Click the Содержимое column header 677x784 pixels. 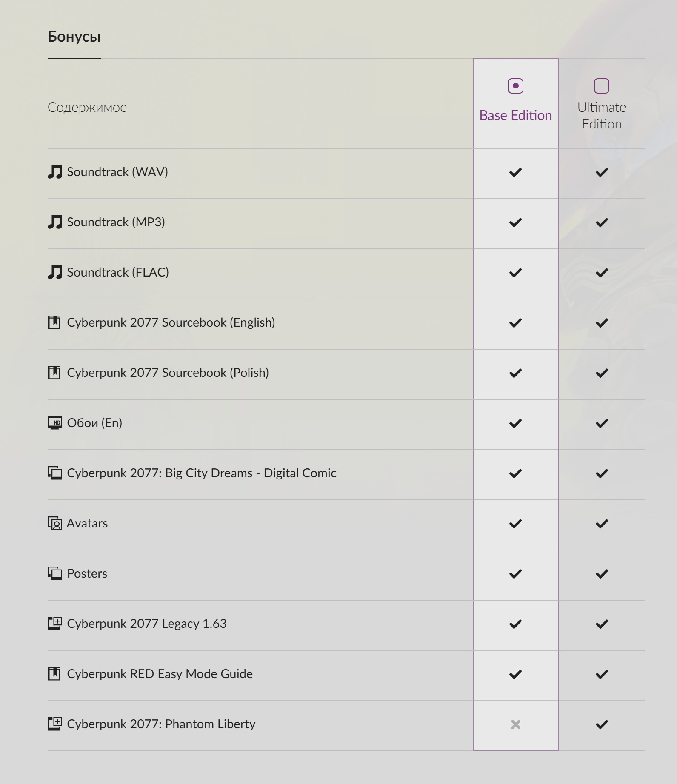(x=87, y=107)
